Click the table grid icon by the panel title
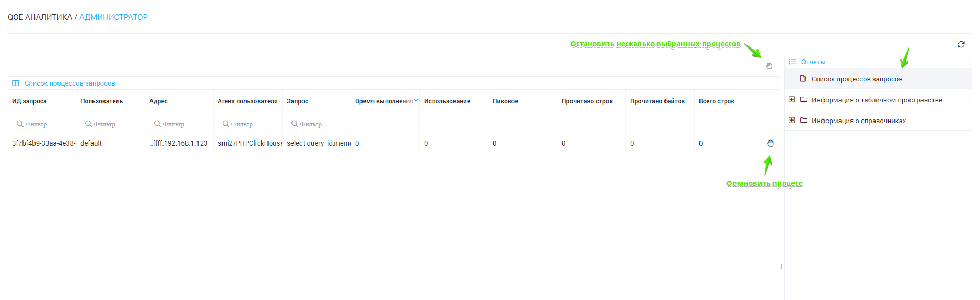 pyautogui.click(x=16, y=83)
